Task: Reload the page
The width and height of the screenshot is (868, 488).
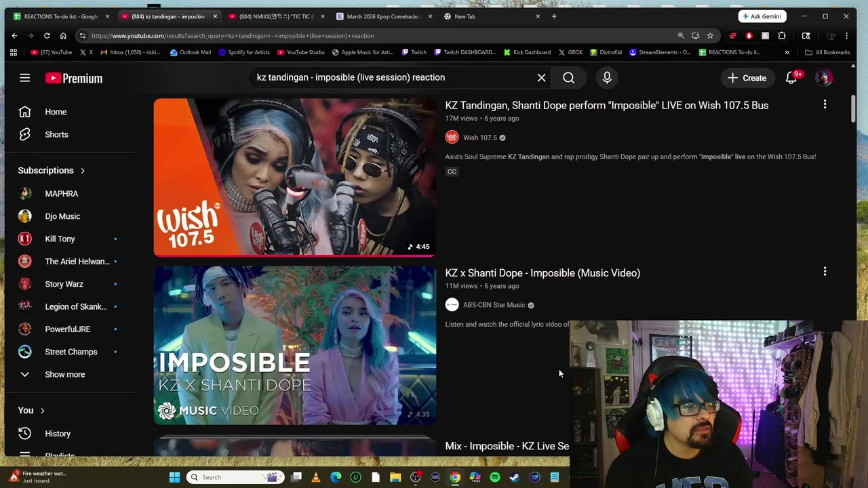Action: click(47, 35)
